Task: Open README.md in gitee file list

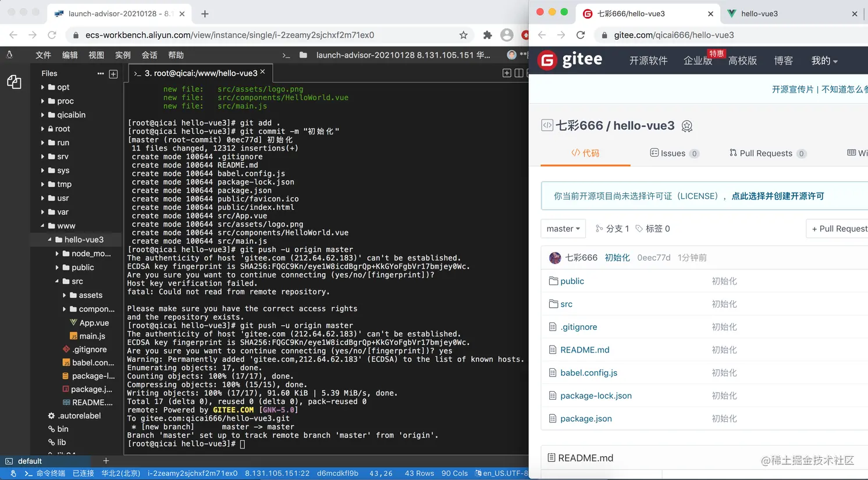Action: [585, 350]
